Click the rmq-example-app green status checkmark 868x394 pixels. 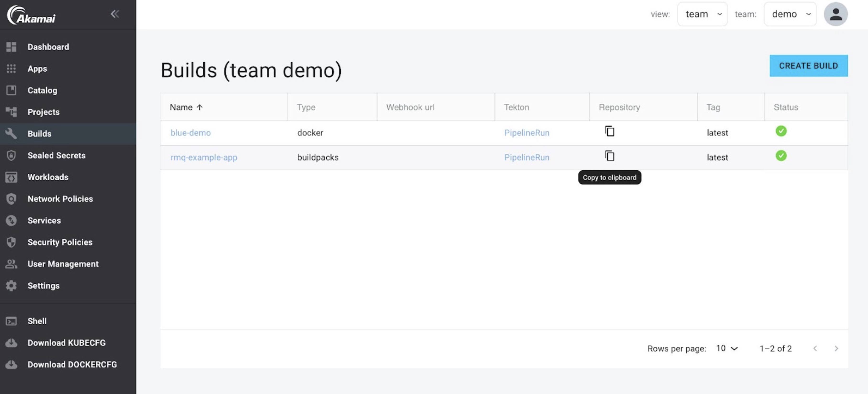click(x=781, y=156)
